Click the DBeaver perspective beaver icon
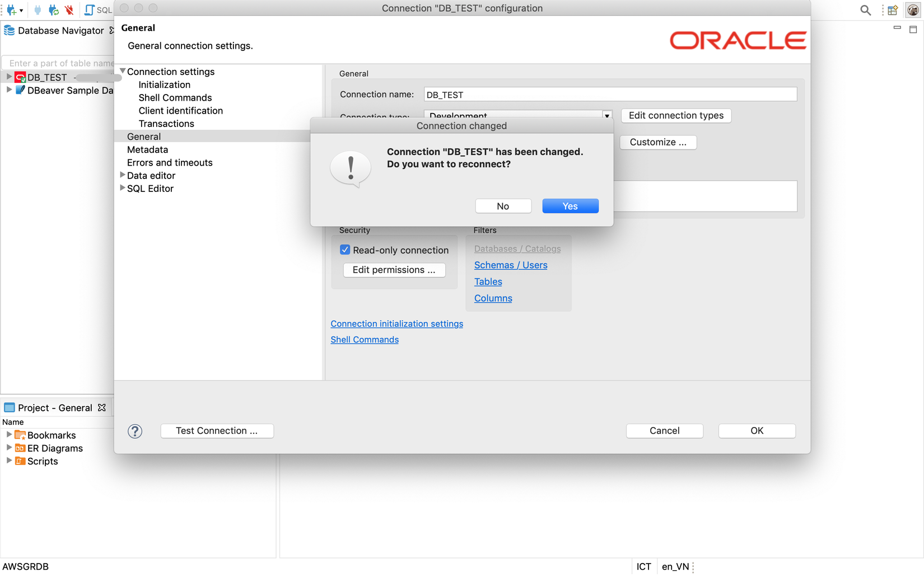This screenshot has width=924, height=577. tap(913, 10)
